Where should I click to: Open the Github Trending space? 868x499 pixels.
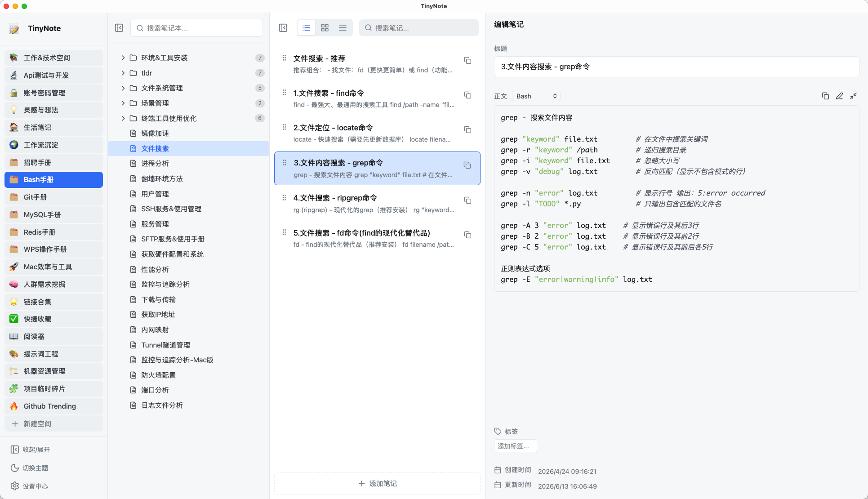[x=53, y=406]
